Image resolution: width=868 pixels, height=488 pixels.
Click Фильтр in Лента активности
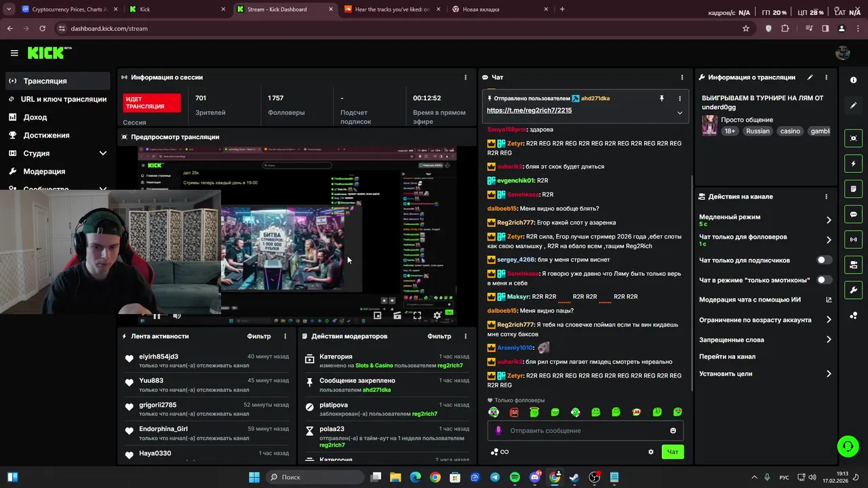tap(258, 336)
